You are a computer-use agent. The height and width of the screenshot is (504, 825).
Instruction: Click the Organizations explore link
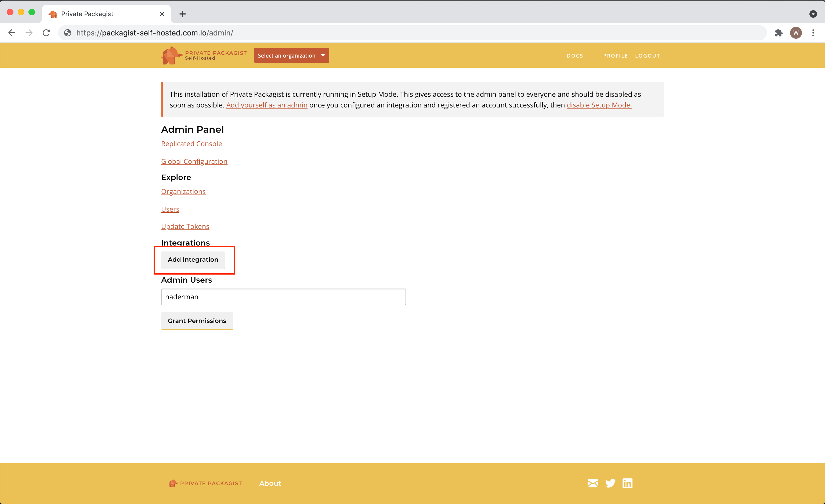tap(183, 191)
